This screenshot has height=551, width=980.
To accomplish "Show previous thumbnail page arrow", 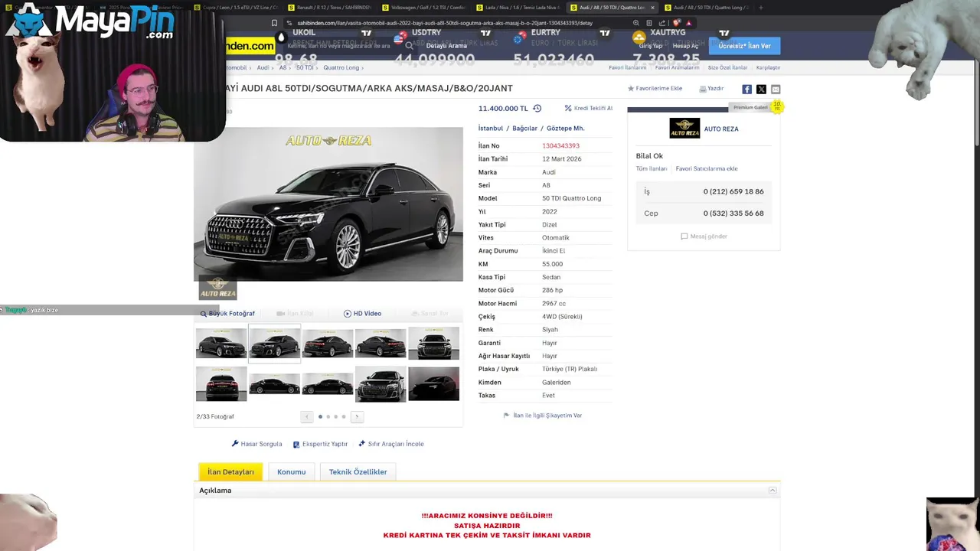I will [306, 416].
